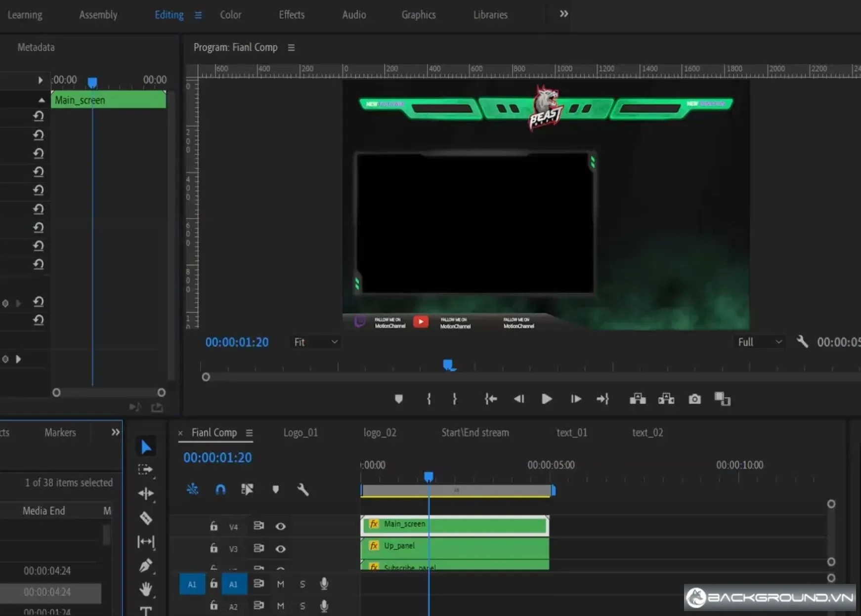Image resolution: width=861 pixels, height=616 pixels.
Task: Add marker in the timeline panel
Action: (276, 490)
